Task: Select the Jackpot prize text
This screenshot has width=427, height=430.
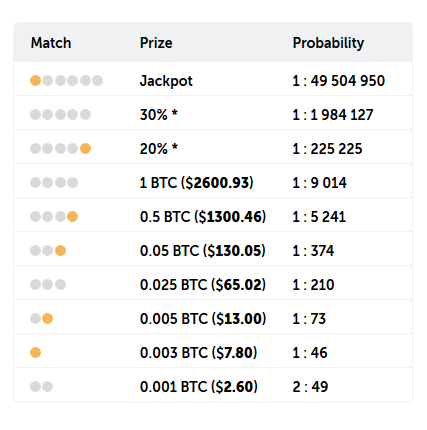Action: 166,81
